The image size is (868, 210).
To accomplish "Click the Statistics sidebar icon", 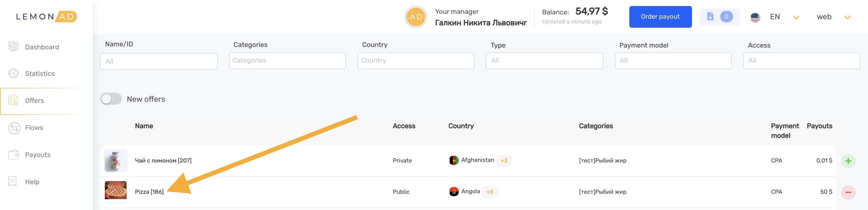I will 14,73.
